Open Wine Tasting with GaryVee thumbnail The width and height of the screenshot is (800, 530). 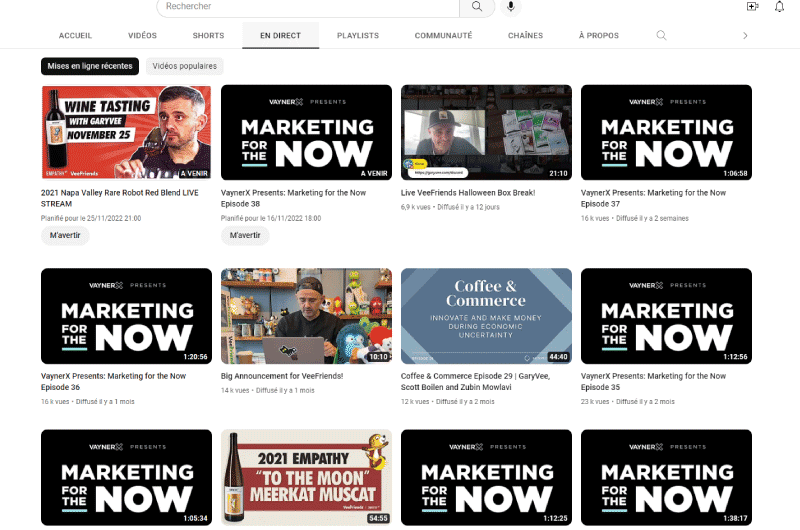[x=126, y=132]
